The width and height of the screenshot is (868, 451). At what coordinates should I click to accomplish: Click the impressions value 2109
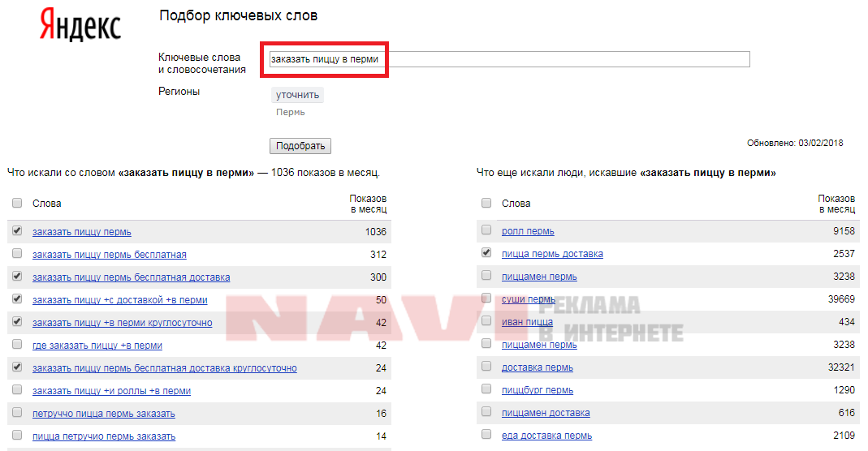844,436
